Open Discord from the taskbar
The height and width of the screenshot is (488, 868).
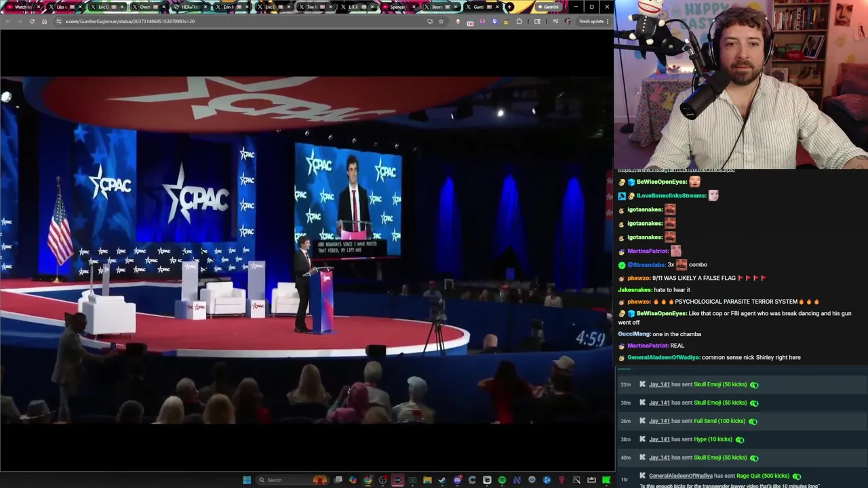(458, 480)
